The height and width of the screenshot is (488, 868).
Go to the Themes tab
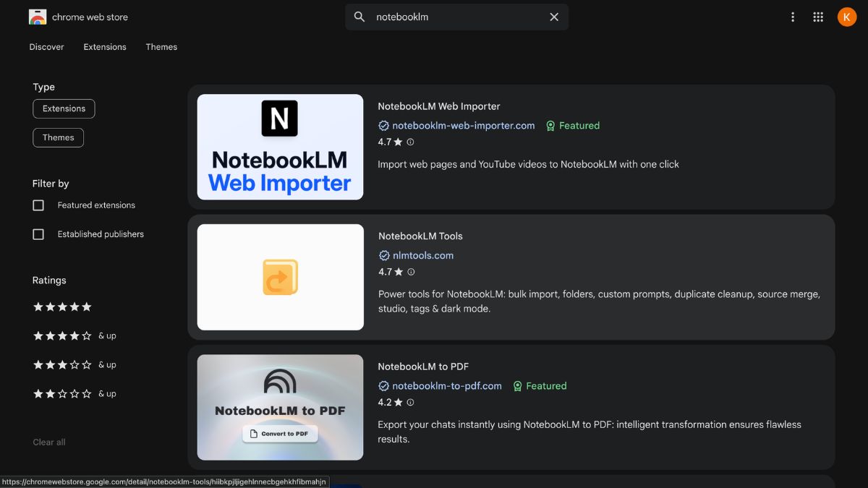tap(161, 47)
